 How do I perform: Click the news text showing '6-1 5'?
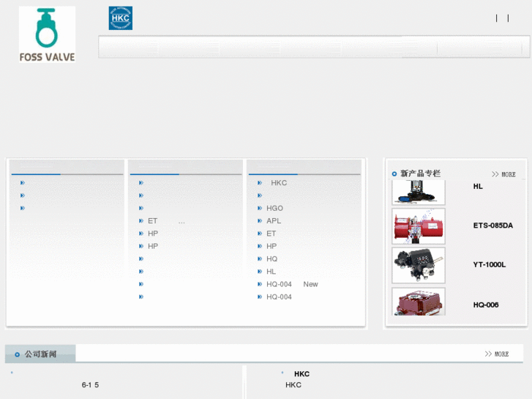tap(90, 385)
